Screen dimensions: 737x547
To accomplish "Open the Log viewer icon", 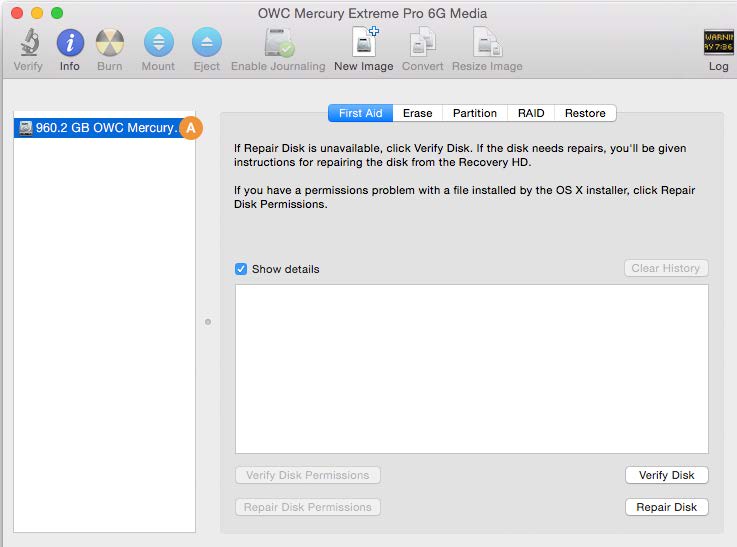I will [719, 42].
